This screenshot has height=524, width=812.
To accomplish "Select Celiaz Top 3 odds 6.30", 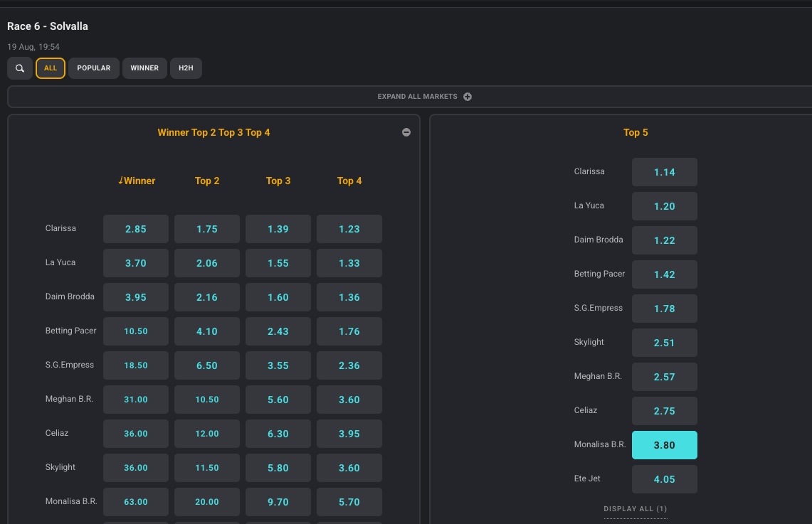I will pyautogui.click(x=278, y=434).
